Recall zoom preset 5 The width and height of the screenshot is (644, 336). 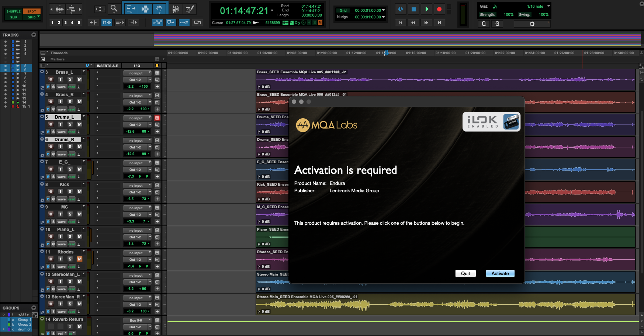(79, 22)
